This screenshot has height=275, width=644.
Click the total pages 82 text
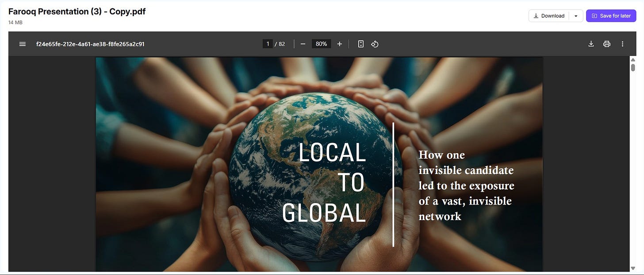click(282, 44)
